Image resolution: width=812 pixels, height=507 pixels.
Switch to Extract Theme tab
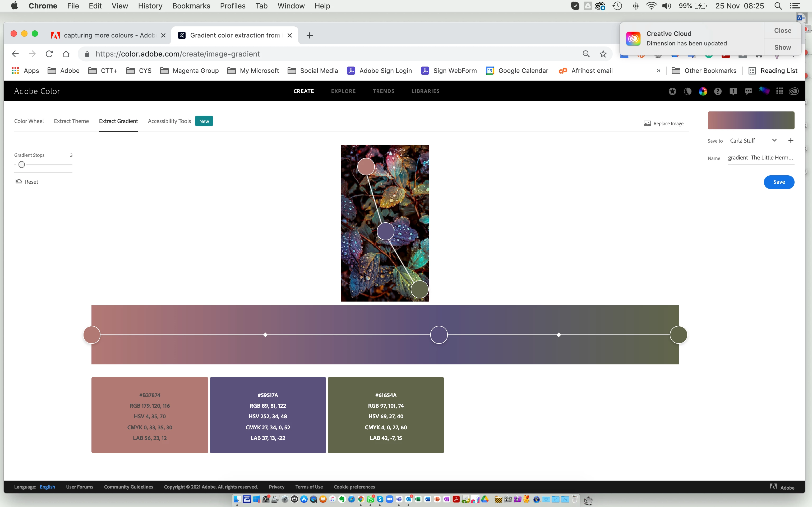tap(71, 121)
